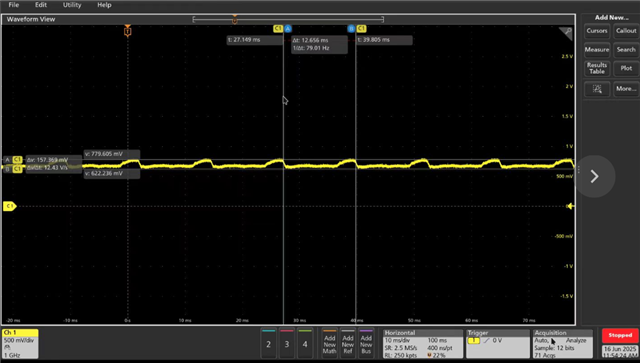640x363 pixels.
Task: Click the red Stopped button
Action: point(620,335)
